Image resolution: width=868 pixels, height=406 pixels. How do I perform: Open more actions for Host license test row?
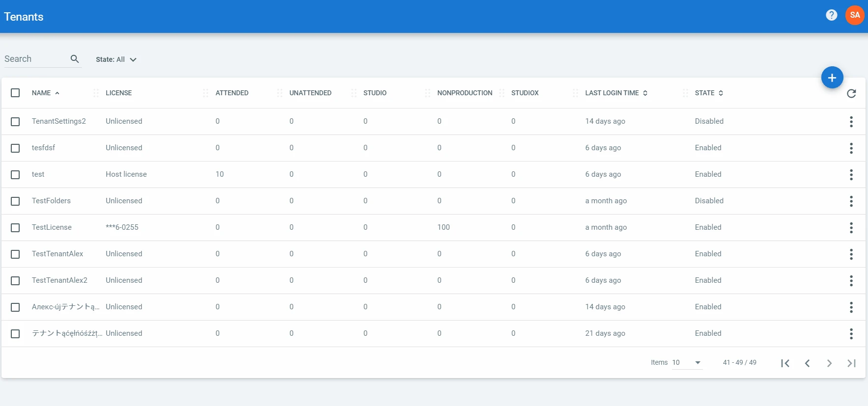tap(851, 175)
